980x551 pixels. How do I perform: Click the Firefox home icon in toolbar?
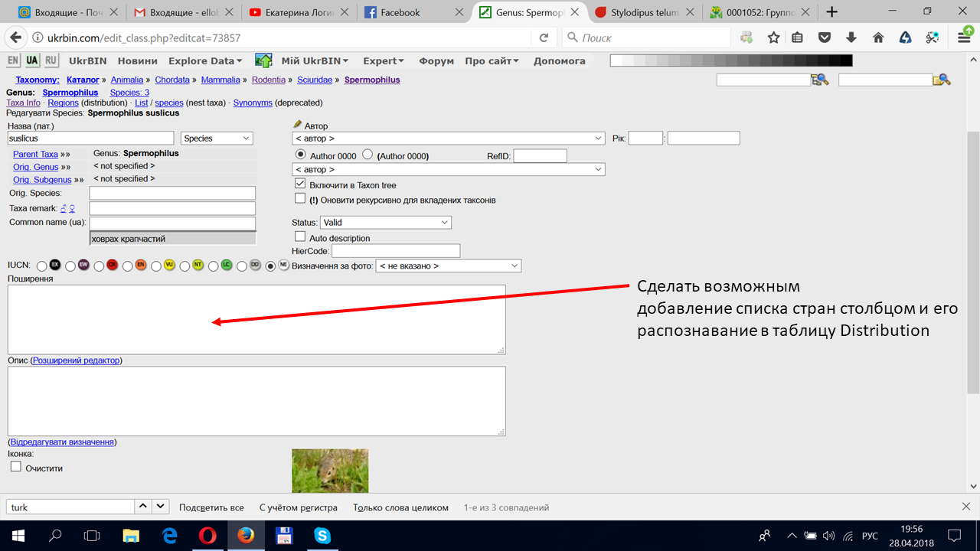click(878, 37)
